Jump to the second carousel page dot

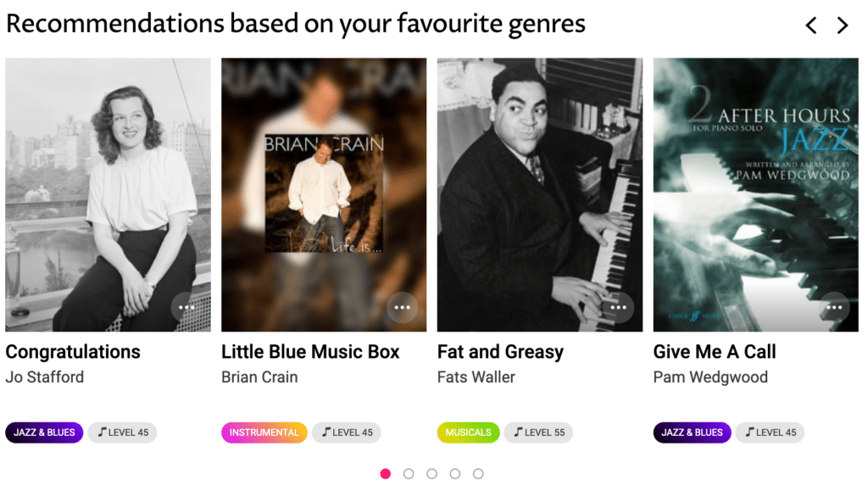pos(409,473)
